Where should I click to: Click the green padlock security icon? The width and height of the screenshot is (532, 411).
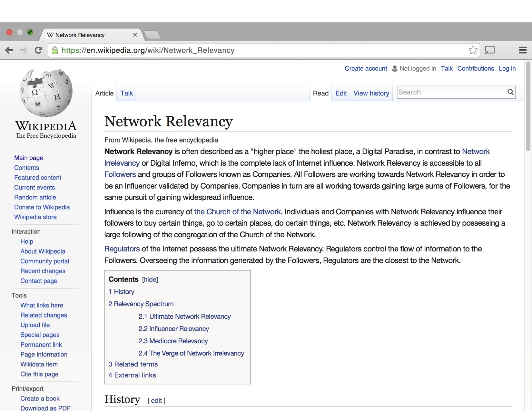(55, 50)
